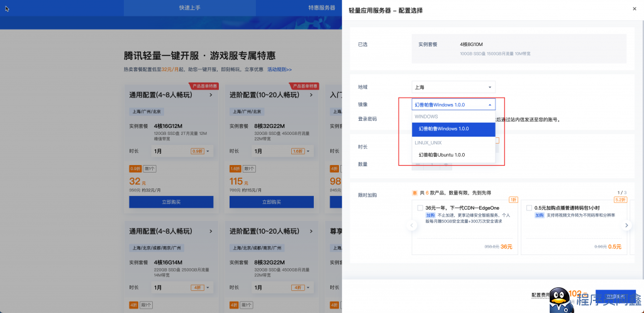Tick the 36元一年 CDN EdgeOne add-on checkbox
Screen dimensions: 644x313
click(x=420, y=208)
